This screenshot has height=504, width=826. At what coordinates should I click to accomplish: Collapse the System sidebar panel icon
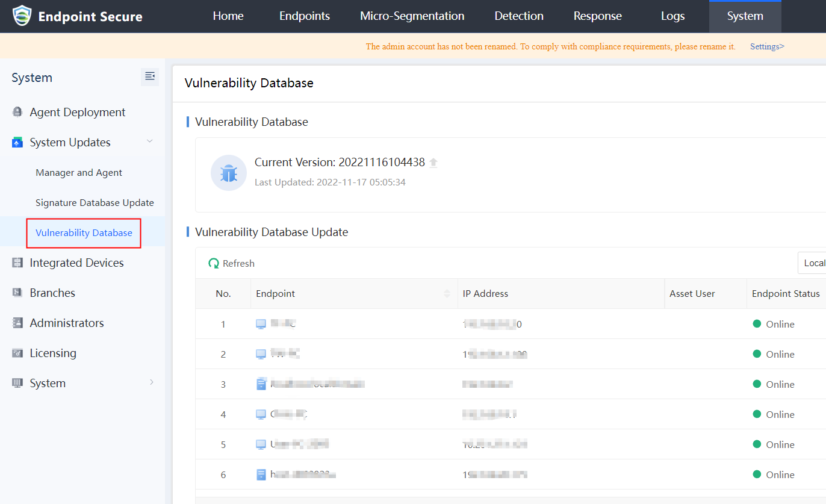click(x=150, y=76)
